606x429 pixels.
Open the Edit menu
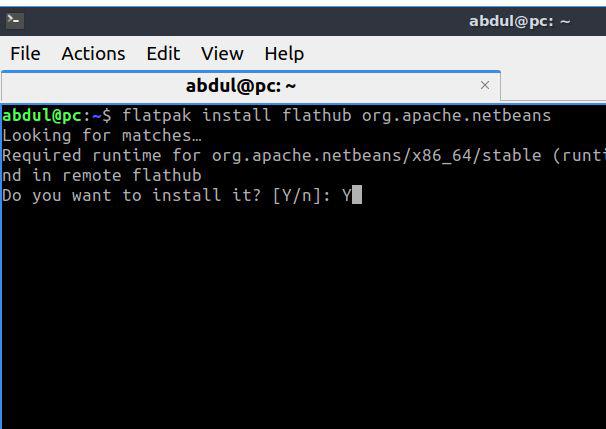pos(163,54)
